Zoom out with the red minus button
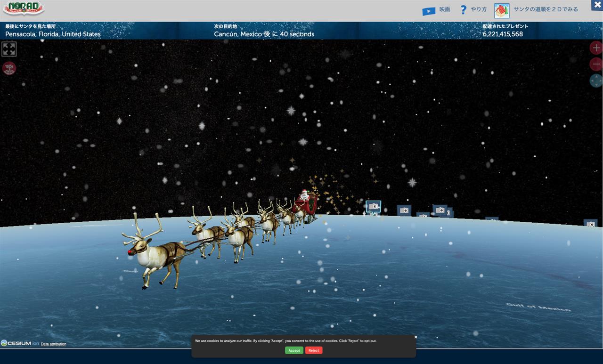 [596, 65]
